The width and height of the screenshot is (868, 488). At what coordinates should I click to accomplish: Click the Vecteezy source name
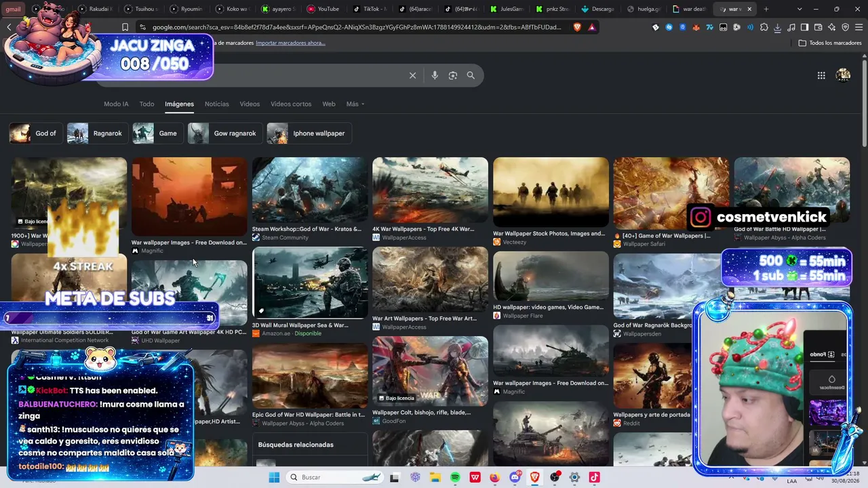[x=515, y=242]
